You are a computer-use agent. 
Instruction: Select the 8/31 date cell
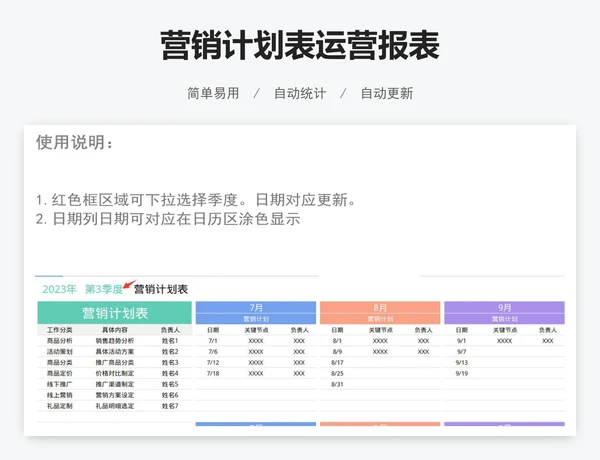(x=337, y=384)
